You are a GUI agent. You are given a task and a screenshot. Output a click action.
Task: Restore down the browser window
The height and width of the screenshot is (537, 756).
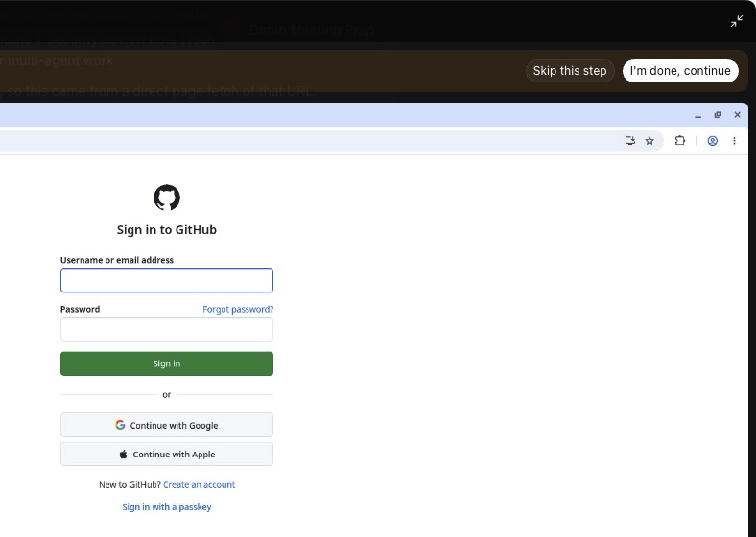(718, 115)
